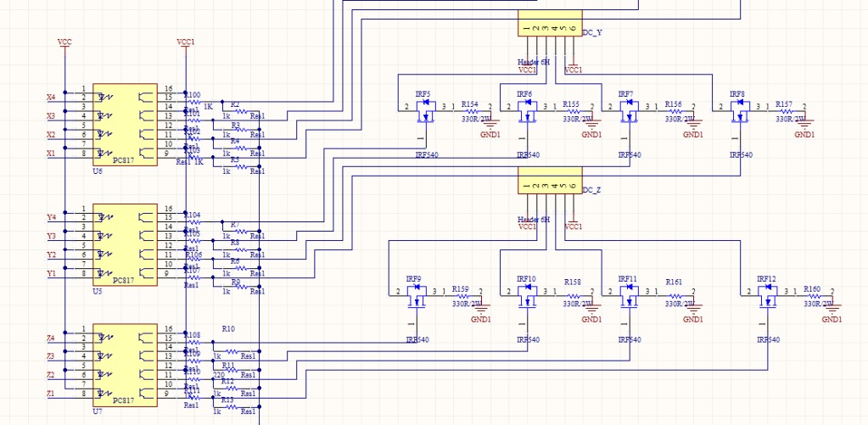Select the IRF9 MOSFET symbol
This screenshot has height=425, width=868.
pyautogui.click(x=417, y=296)
